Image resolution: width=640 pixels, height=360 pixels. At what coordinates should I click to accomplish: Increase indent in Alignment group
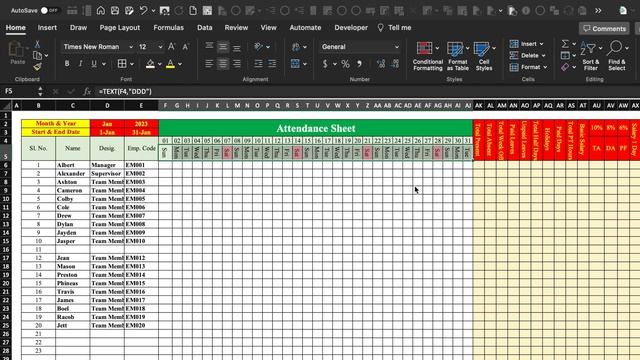(x=272, y=64)
